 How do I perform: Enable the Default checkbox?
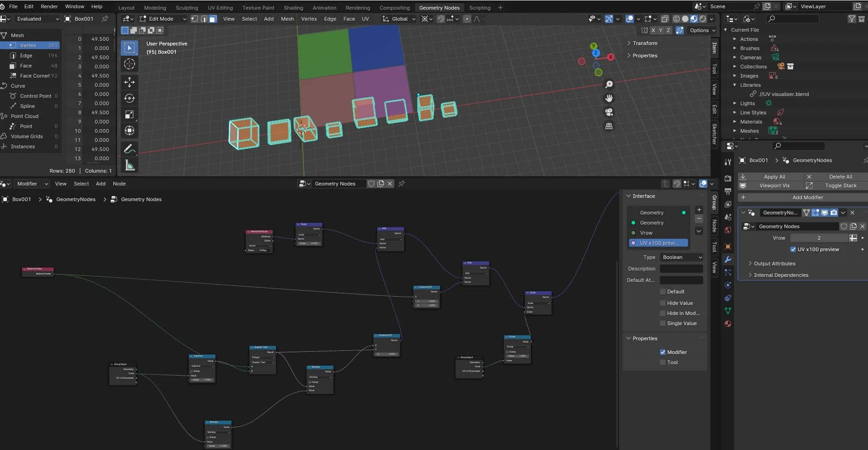[663, 292]
